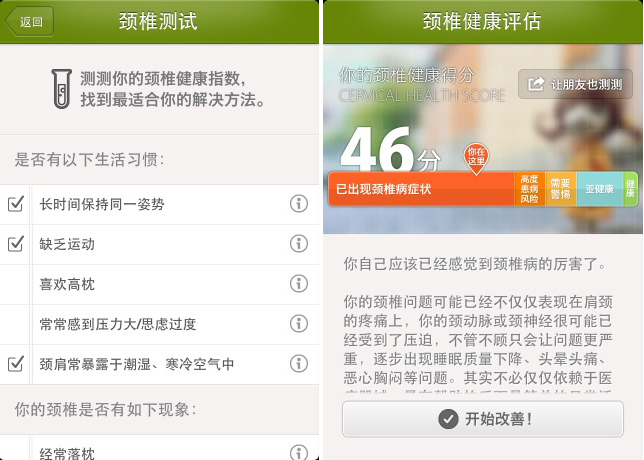Show info icon for 缺乏运动
644x460 pixels.
pyautogui.click(x=299, y=244)
